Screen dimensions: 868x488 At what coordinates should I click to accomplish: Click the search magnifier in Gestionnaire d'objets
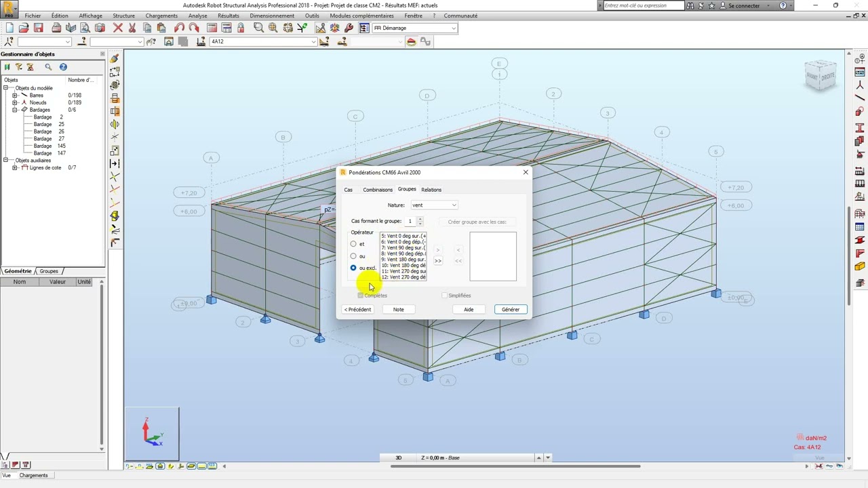(x=48, y=67)
